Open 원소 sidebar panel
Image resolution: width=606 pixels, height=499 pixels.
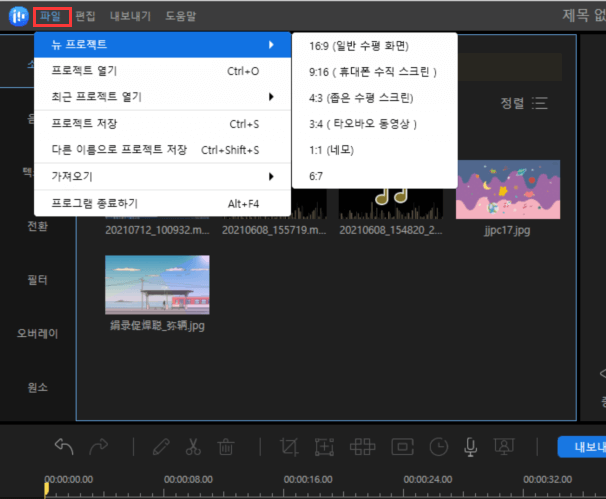pos(37,387)
